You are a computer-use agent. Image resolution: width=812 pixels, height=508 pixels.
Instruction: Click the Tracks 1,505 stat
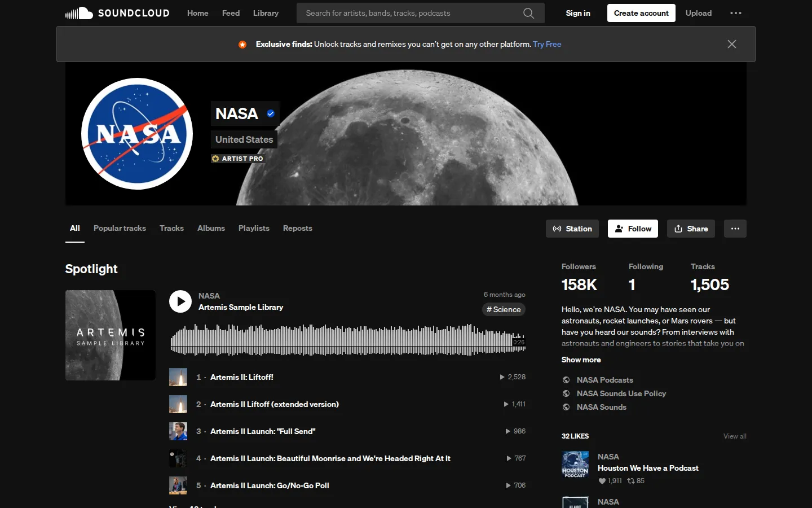click(x=710, y=278)
